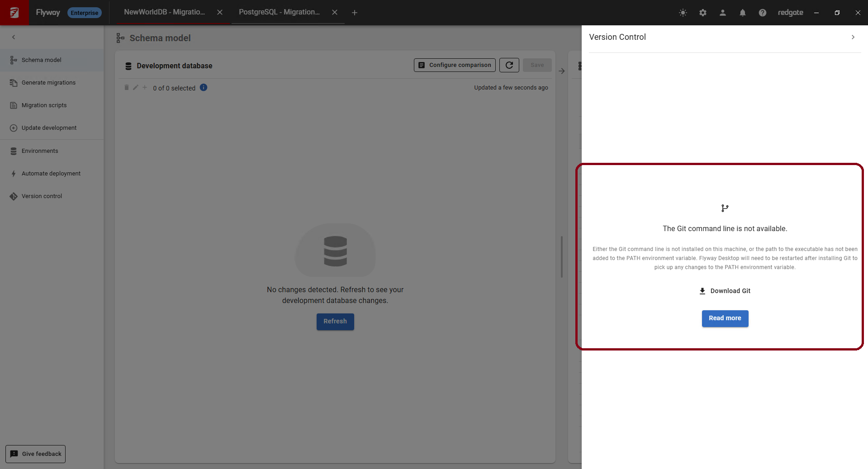Click 'Updated a few seconds ago' text

(x=511, y=88)
